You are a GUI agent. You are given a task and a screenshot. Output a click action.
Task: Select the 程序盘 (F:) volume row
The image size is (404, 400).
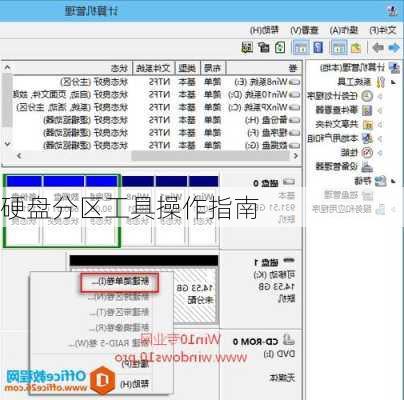pos(156,133)
